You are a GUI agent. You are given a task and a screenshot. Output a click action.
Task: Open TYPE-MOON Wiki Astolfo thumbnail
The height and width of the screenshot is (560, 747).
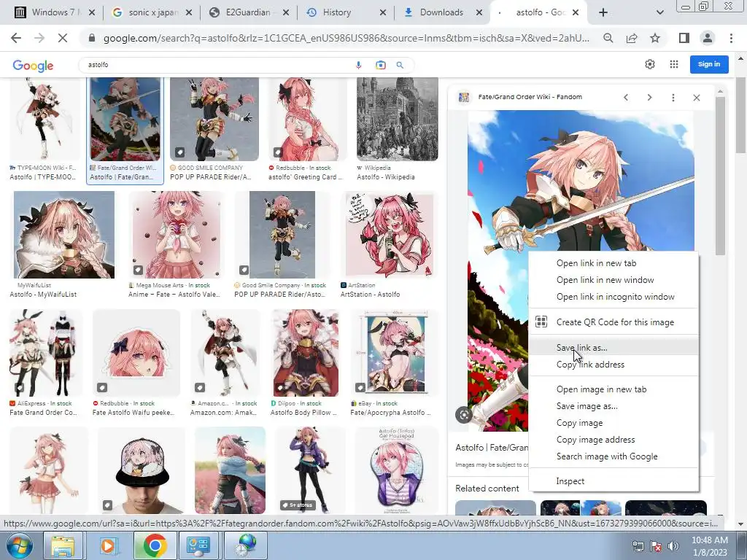click(44, 119)
